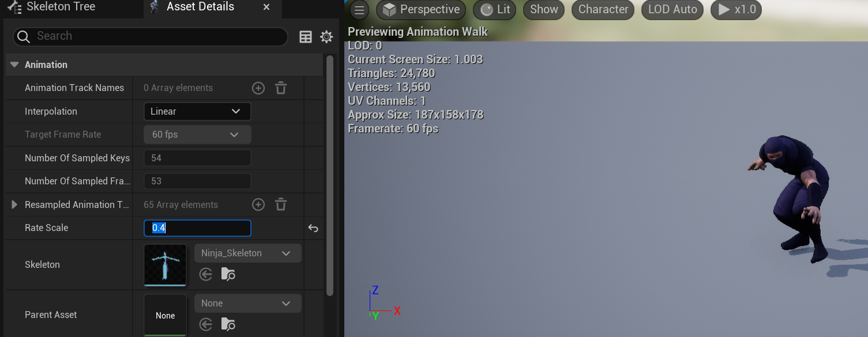This screenshot has height=337, width=868.
Task: Select the Asset Details tab
Action: tap(200, 7)
